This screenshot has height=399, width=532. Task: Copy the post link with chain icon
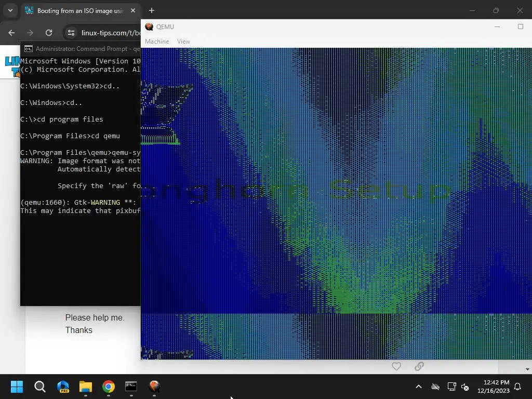click(419, 366)
